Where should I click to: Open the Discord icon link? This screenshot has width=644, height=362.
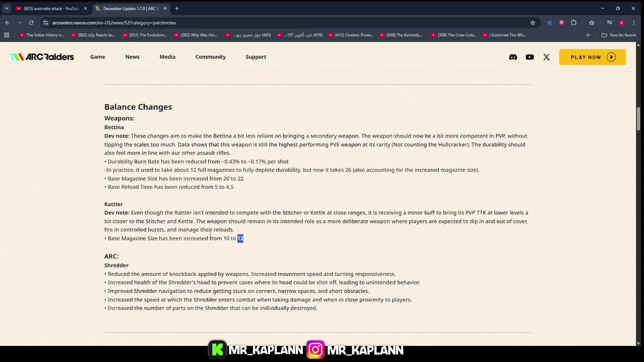(x=513, y=57)
